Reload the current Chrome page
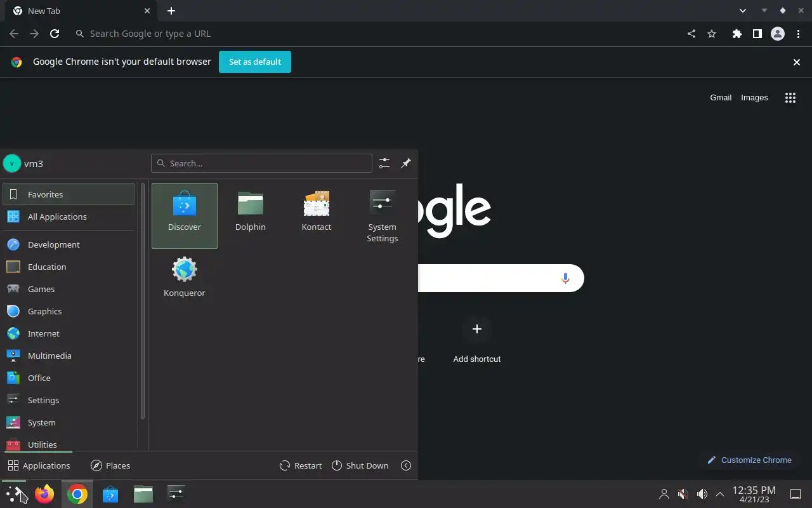Image resolution: width=812 pixels, height=508 pixels. coord(55,34)
